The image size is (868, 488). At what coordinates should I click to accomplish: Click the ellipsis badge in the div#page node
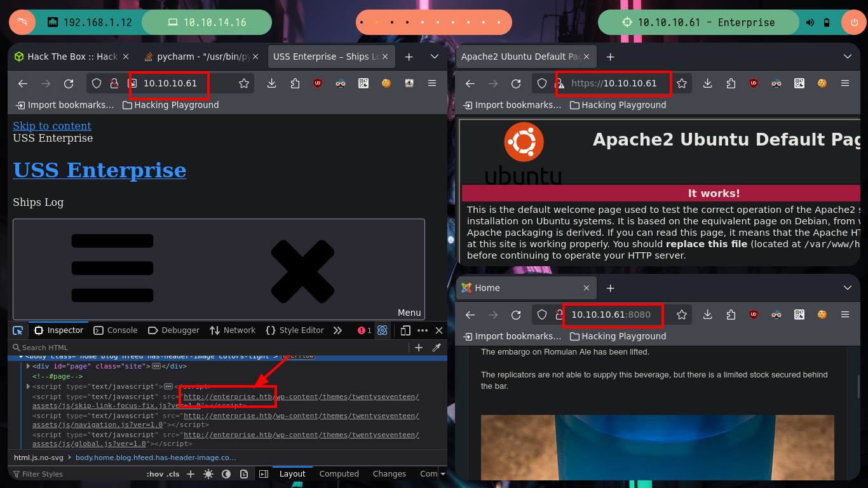click(x=156, y=367)
